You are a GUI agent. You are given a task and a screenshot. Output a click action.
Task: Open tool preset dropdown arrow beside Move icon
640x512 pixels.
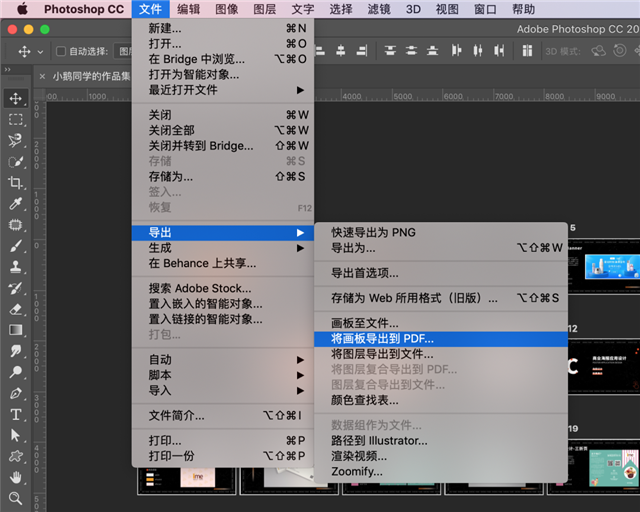click(40, 52)
